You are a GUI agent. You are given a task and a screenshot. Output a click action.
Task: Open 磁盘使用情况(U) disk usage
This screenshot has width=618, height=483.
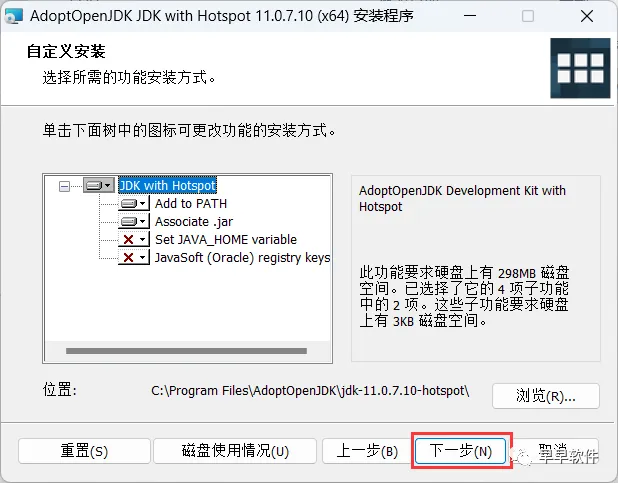(x=235, y=451)
